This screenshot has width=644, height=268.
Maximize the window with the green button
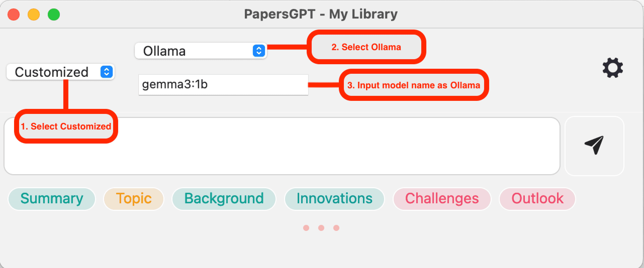(54, 15)
